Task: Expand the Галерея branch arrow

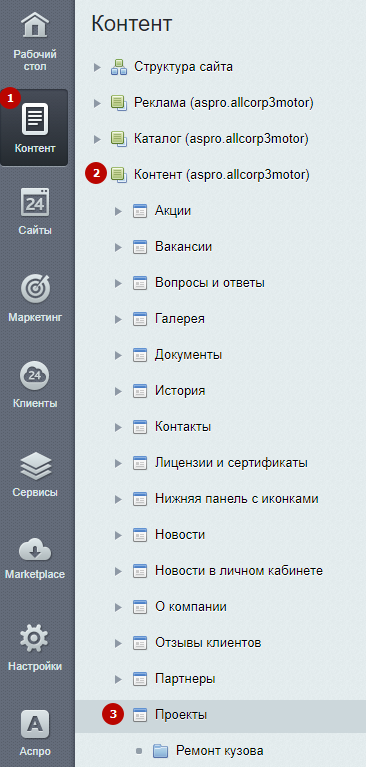Action: [x=118, y=319]
